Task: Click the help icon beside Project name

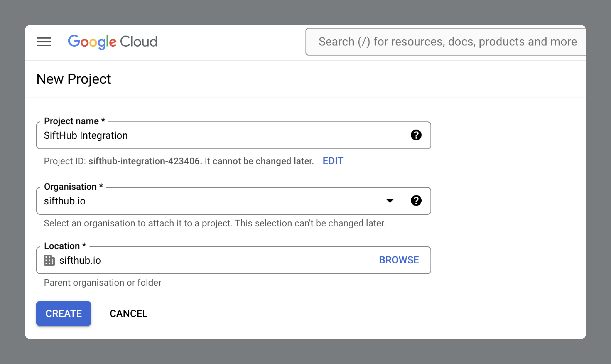Action: click(416, 135)
